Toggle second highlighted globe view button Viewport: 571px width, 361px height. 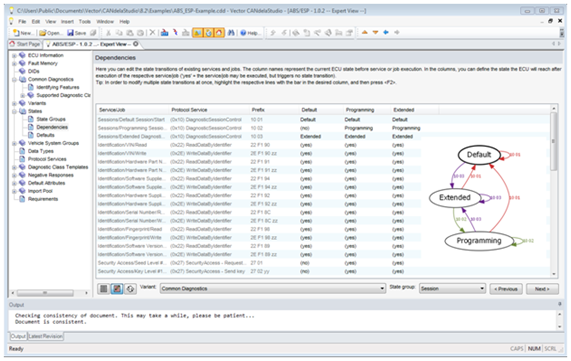point(208,33)
